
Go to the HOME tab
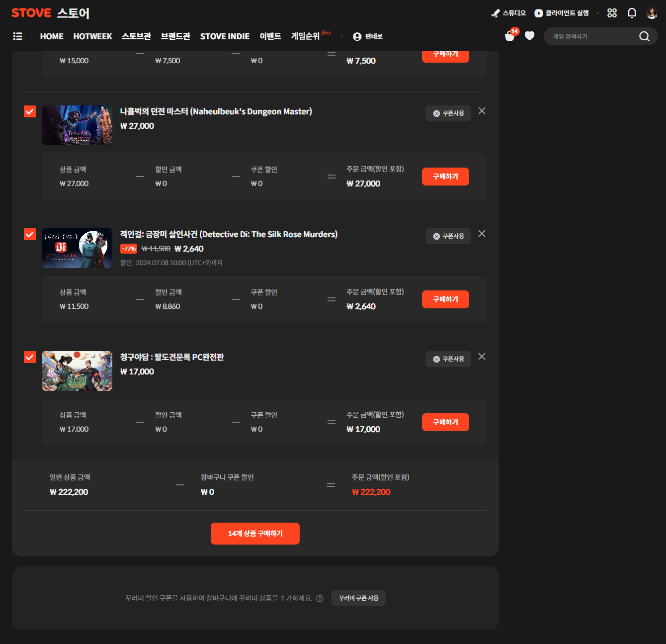point(52,36)
